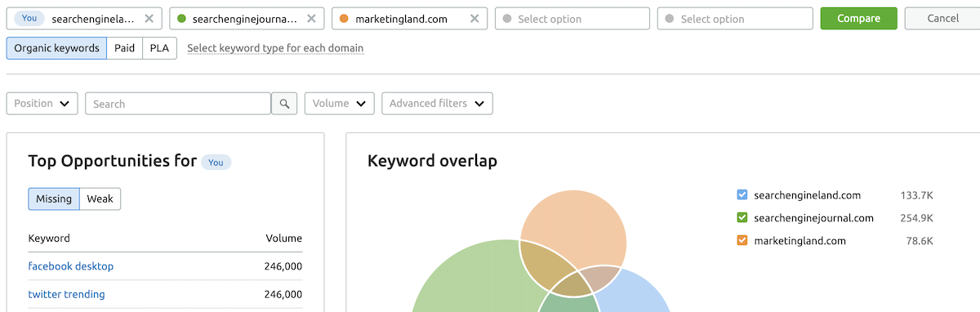
Task: Open the Volume filter dropdown
Action: [340, 104]
